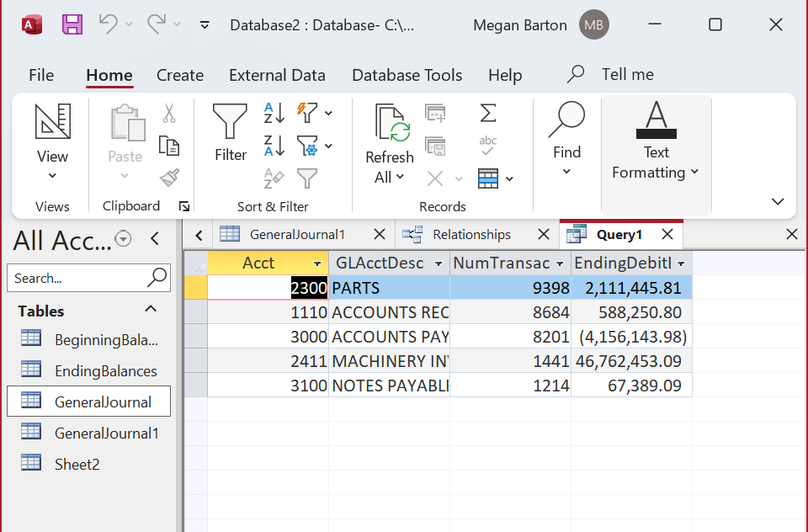This screenshot has width=808, height=532.
Task: Switch to the Relationships tab
Action: (470, 234)
